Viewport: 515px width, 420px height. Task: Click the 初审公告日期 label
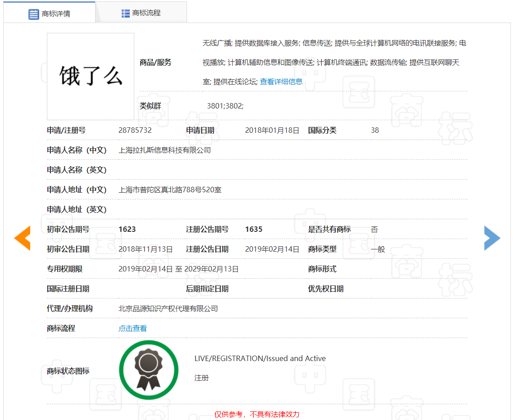pos(68,249)
